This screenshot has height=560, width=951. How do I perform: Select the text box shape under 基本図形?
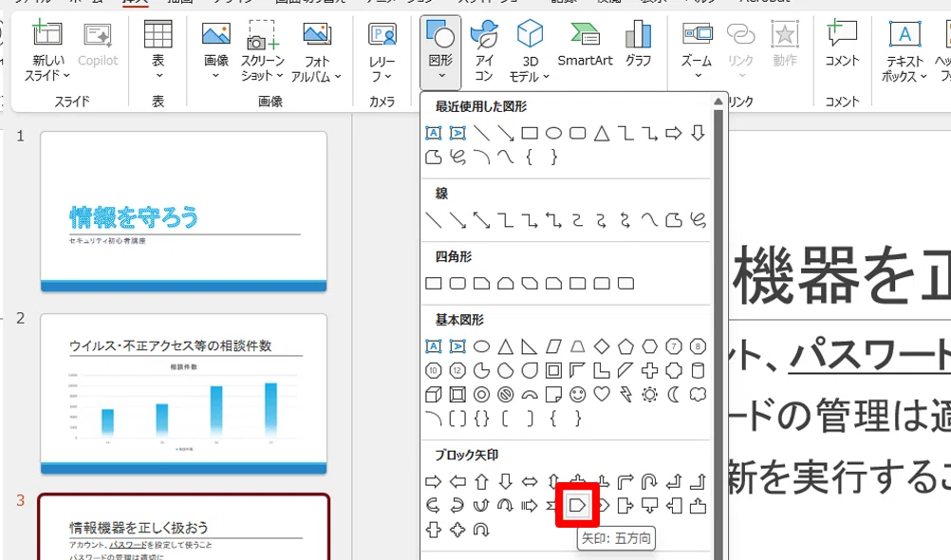pyautogui.click(x=433, y=346)
